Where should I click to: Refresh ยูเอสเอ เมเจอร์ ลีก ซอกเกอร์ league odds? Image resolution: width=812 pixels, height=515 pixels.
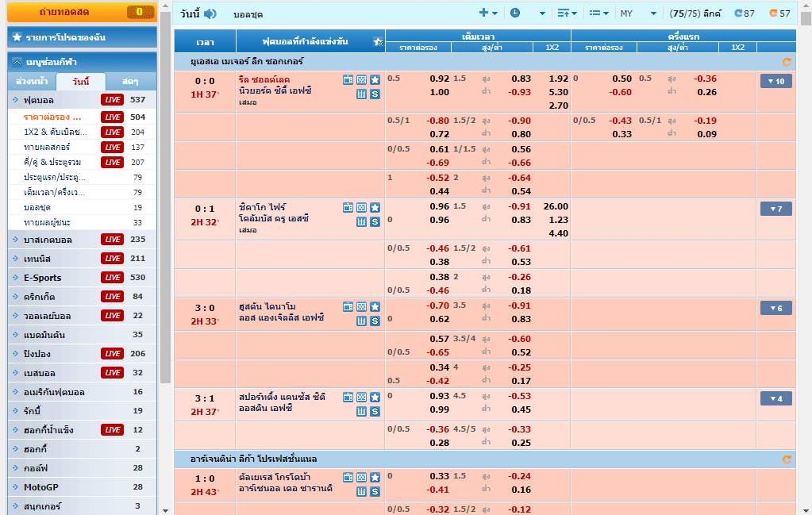[x=787, y=62]
